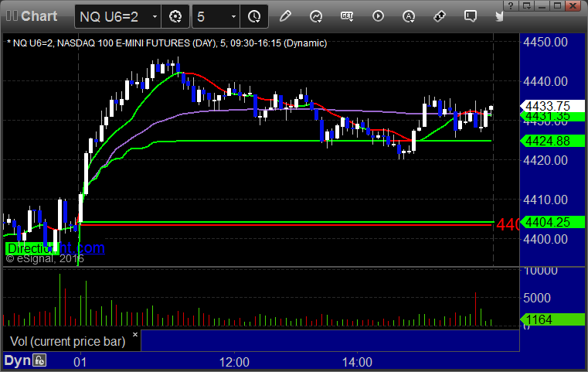
Task: Open symbol settings gear menu
Action: [x=175, y=16]
